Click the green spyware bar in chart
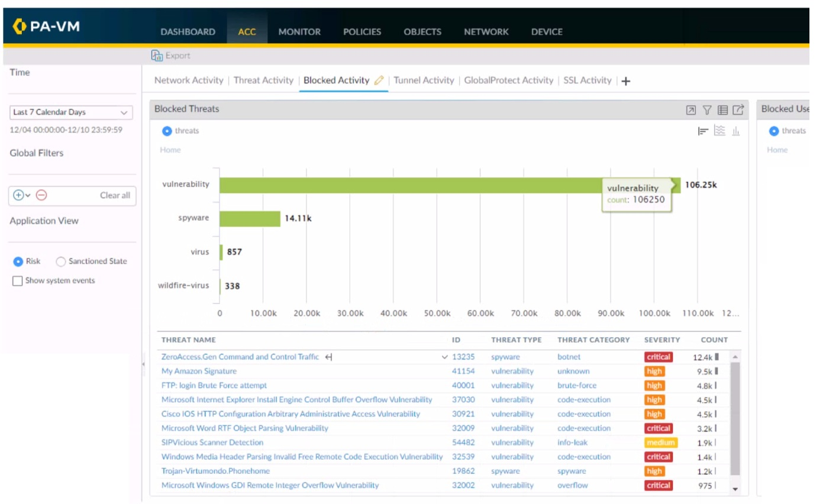This screenshot has height=504, width=826. coord(250,218)
